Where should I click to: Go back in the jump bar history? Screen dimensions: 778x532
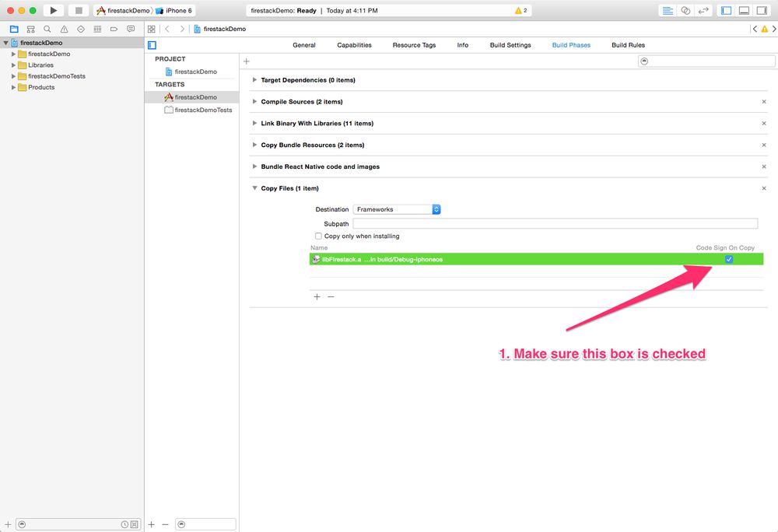pyautogui.click(x=168, y=30)
